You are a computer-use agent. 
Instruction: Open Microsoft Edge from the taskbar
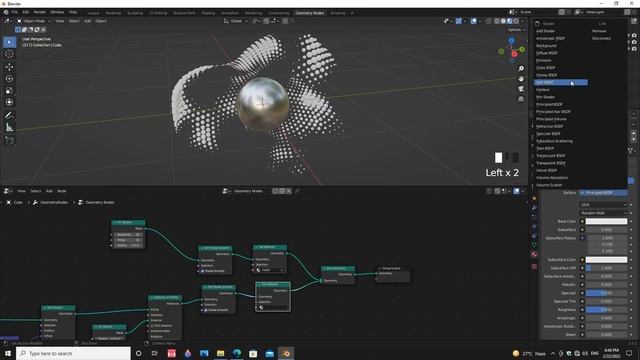pos(237,353)
